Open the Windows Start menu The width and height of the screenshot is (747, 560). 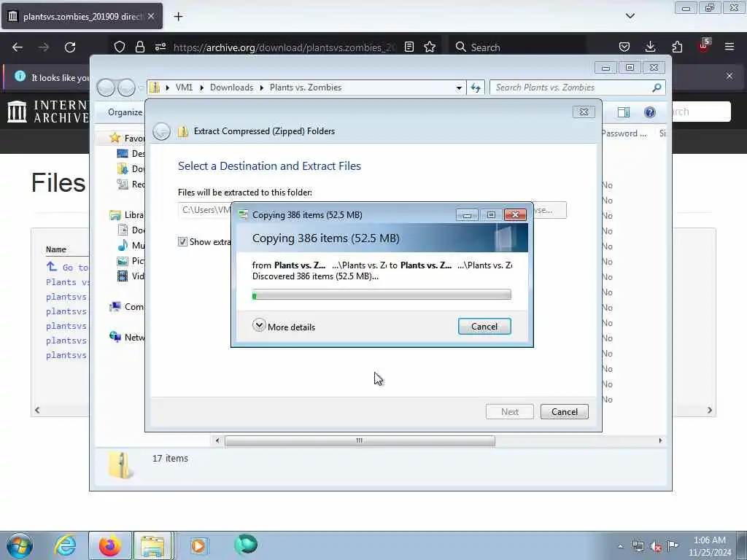point(20,545)
